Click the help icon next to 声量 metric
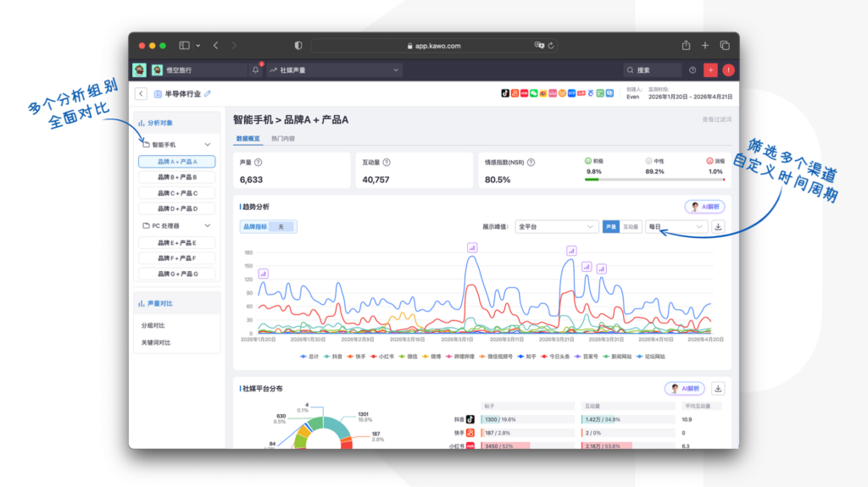 pyautogui.click(x=258, y=162)
